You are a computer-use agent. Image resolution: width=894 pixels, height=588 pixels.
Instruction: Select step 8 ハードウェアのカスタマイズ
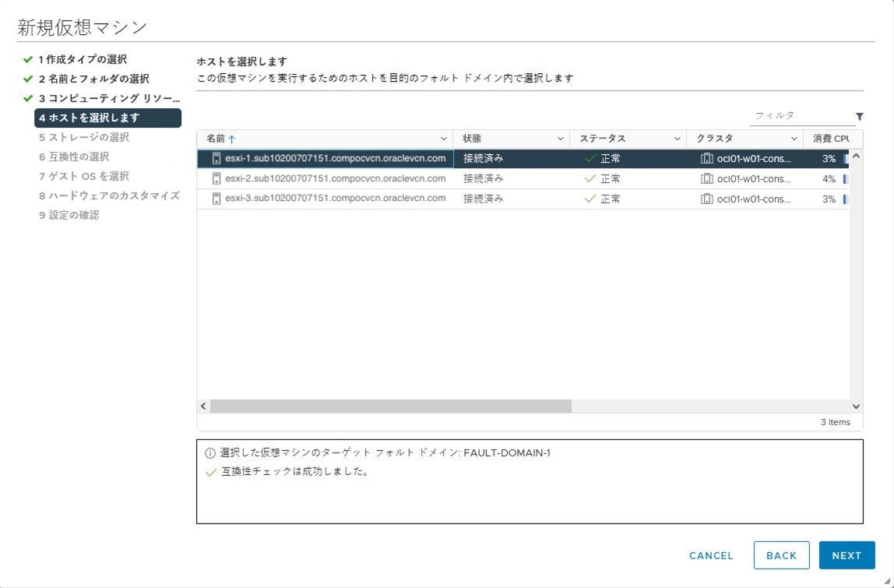click(x=110, y=195)
